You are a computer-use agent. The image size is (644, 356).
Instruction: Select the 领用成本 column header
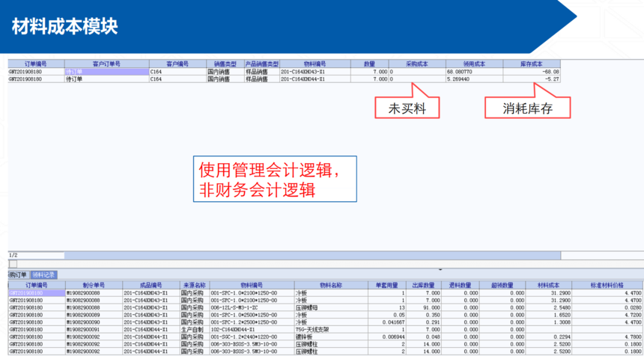coord(474,64)
